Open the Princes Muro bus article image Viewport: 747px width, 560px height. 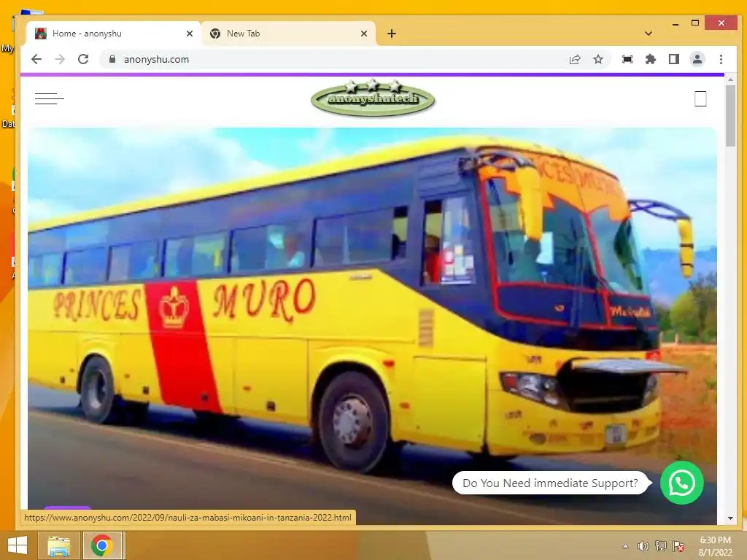point(372,326)
